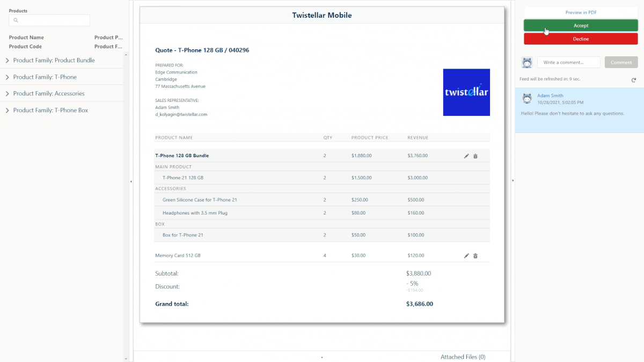Viewport: 644px width, 362px height.
Task: Expand Product Family: T-Phone group
Action: [8, 77]
